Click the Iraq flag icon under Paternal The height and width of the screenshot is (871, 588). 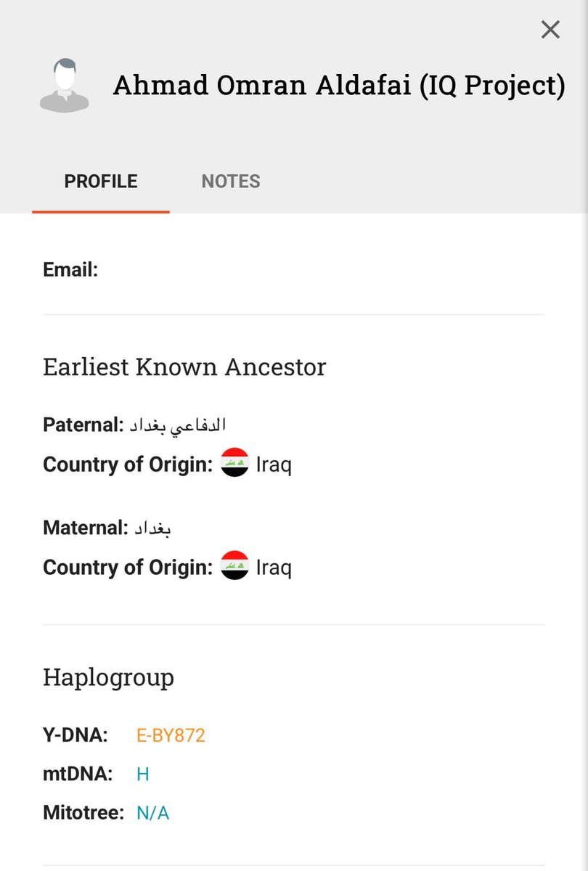(x=234, y=463)
